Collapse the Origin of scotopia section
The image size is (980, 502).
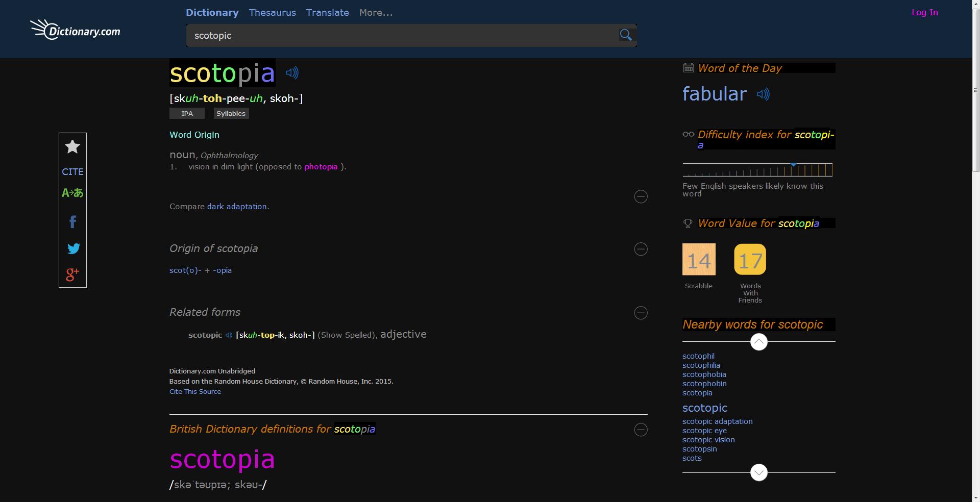641,249
